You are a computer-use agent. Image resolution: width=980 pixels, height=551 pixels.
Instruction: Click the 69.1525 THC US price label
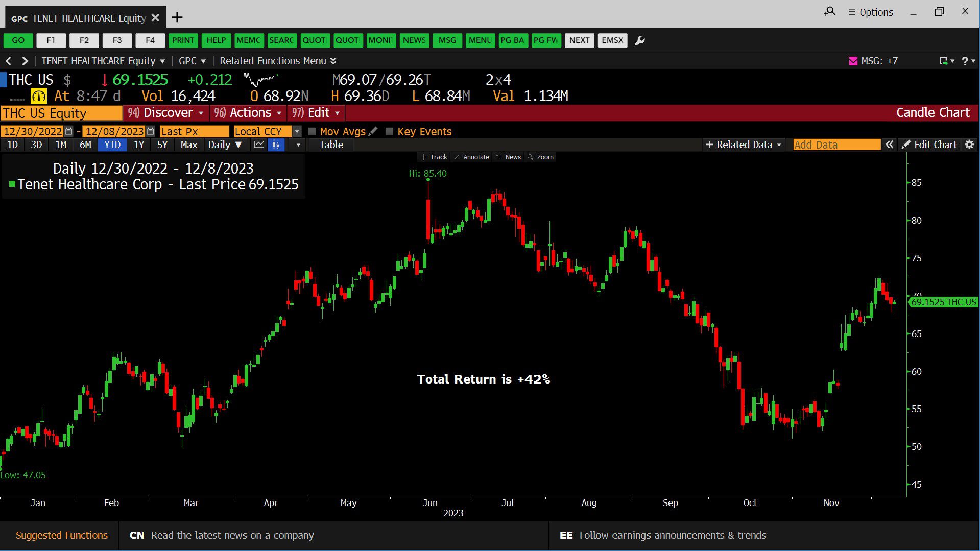(x=944, y=302)
